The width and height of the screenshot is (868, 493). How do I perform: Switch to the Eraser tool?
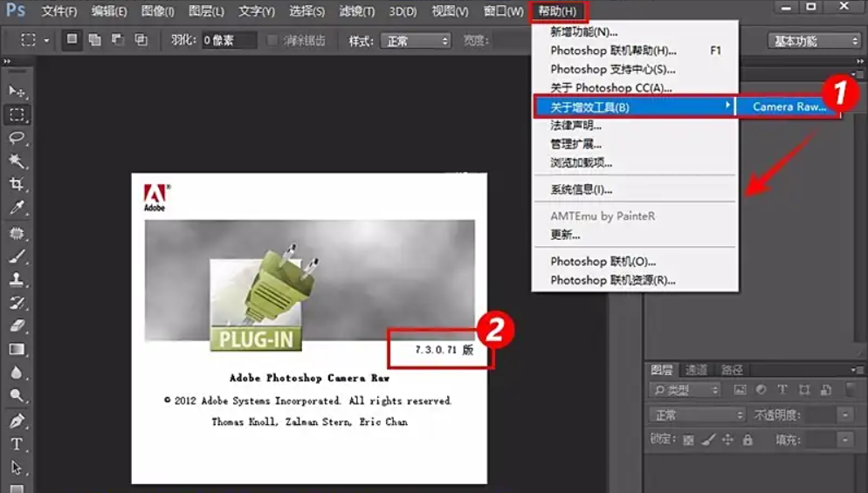coord(17,325)
